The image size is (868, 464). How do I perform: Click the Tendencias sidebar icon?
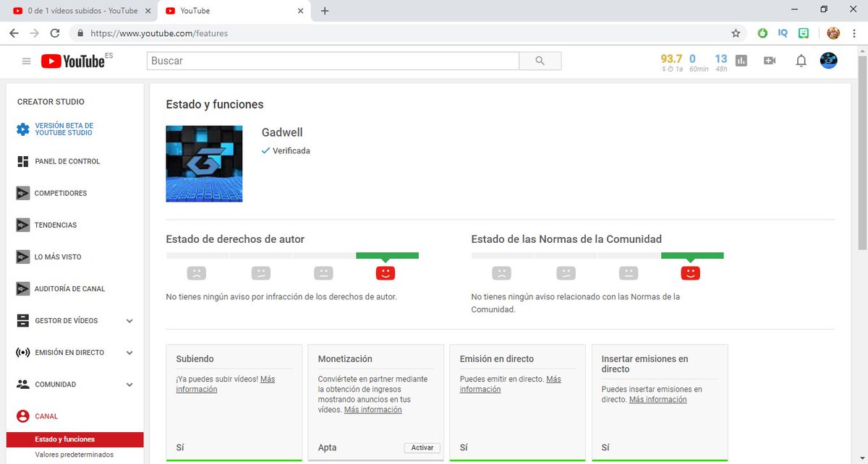tap(22, 225)
